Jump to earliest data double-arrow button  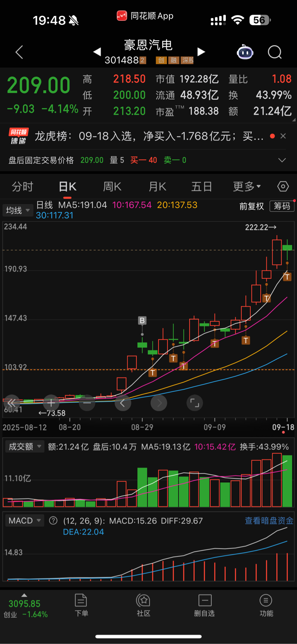[x=11, y=403]
